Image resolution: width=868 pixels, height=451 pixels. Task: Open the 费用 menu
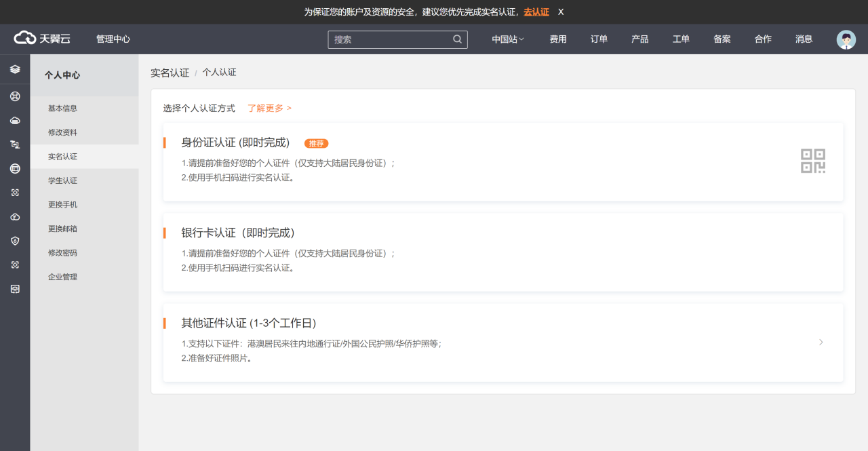click(558, 39)
